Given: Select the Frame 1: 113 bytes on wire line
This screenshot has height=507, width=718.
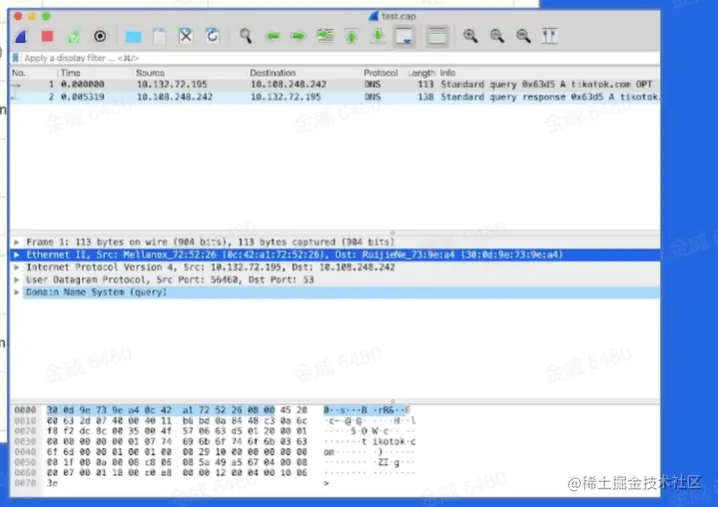Looking at the screenshot, I should [210, 242].
